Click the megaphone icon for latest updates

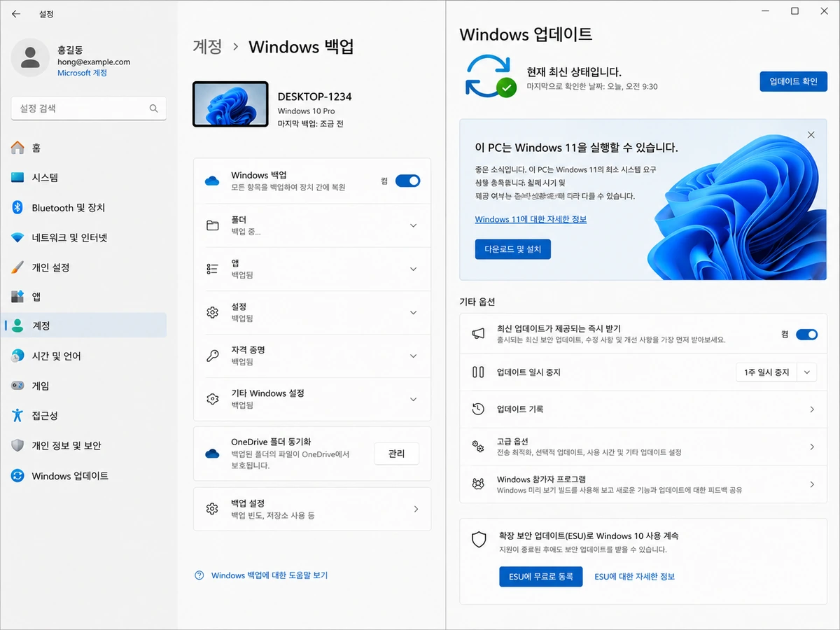point(478,334)
